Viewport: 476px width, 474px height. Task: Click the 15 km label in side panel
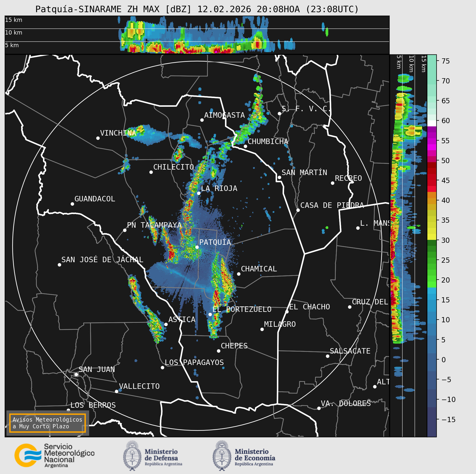424,64
